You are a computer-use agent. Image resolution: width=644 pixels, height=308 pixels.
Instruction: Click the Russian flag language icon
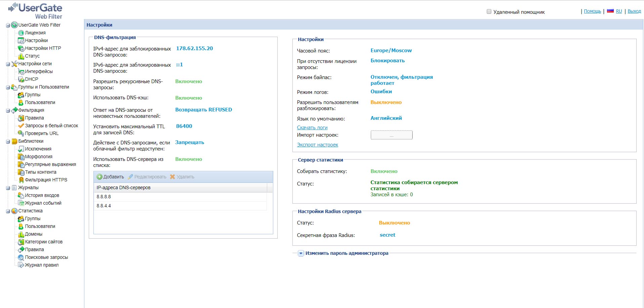tap(610, 11)
